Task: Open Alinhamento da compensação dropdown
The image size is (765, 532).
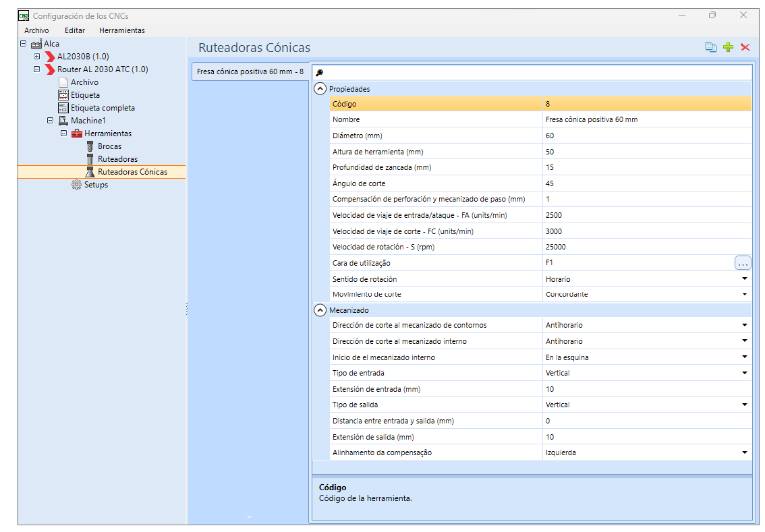Action: point(745,452)
